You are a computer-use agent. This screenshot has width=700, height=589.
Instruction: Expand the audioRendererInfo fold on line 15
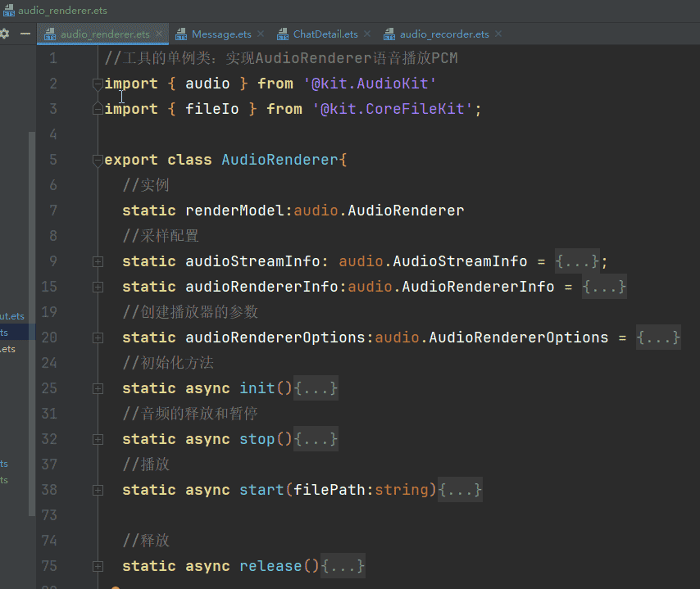(98, 287)
